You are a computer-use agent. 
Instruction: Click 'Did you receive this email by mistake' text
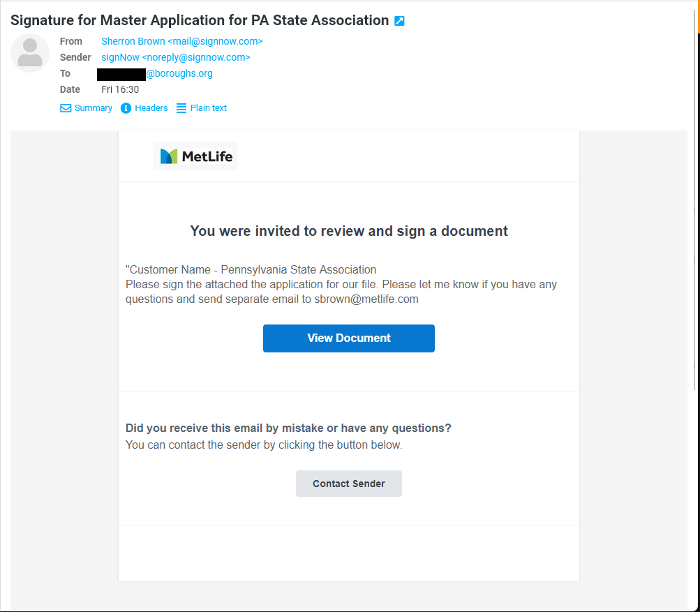pyautogui.click(x=288, y=428)
